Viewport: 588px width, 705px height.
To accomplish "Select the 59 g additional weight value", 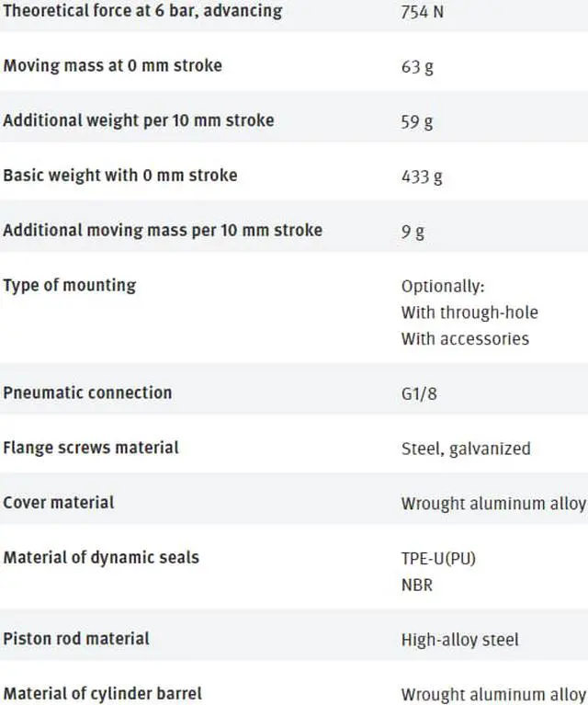I will (x=417, y=122).
